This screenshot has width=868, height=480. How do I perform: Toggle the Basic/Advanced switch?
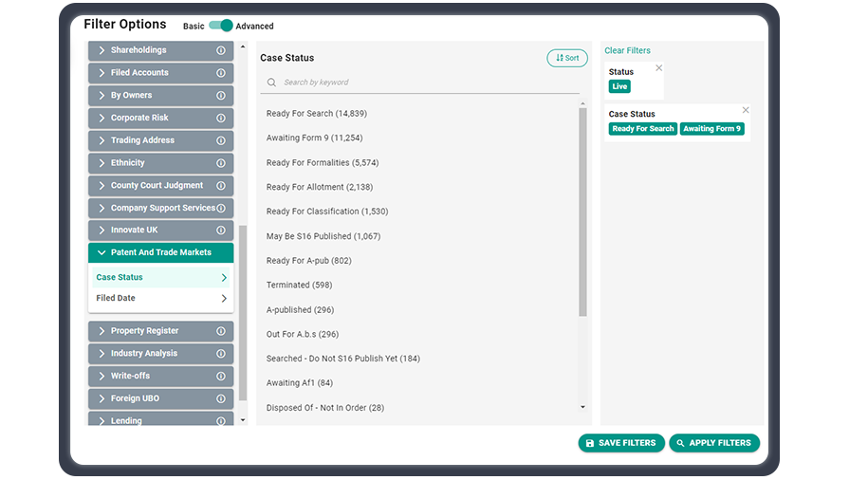point(221,26)
